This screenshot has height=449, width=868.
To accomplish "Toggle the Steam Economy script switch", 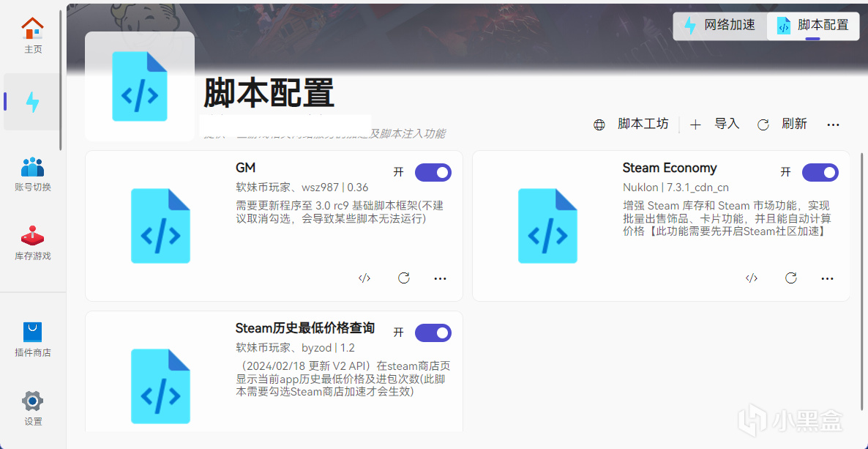I will 820,172.
